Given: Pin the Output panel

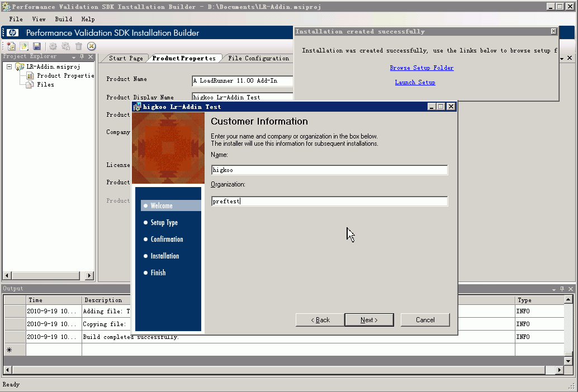Looking at the screenshot, I should tap(562, 289).
